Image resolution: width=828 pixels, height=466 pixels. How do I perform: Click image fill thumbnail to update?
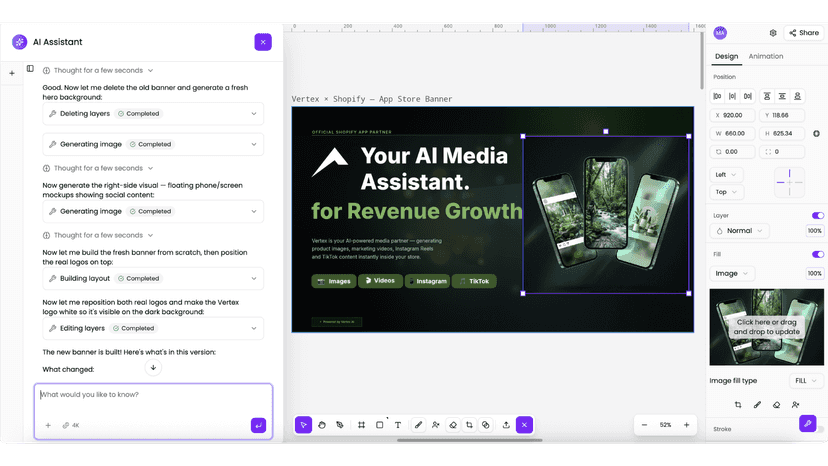(x=766, y=327)
